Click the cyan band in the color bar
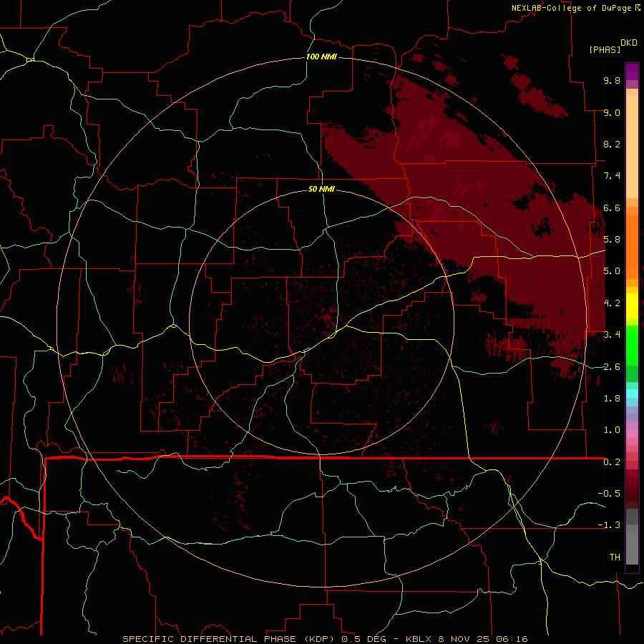This screenshot has width=644, height=644. point(632,394)
